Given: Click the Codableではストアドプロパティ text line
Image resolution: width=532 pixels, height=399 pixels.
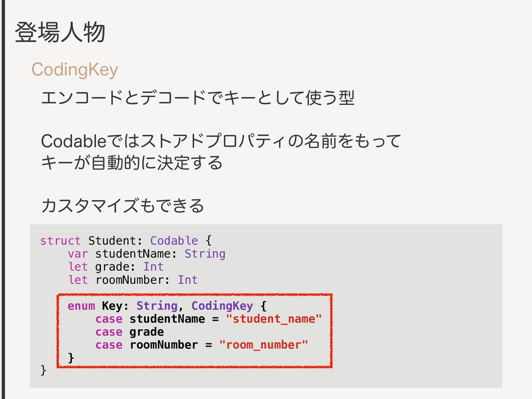Looking at the screenshot, I should pyautogui.click(x=221, y=141).
